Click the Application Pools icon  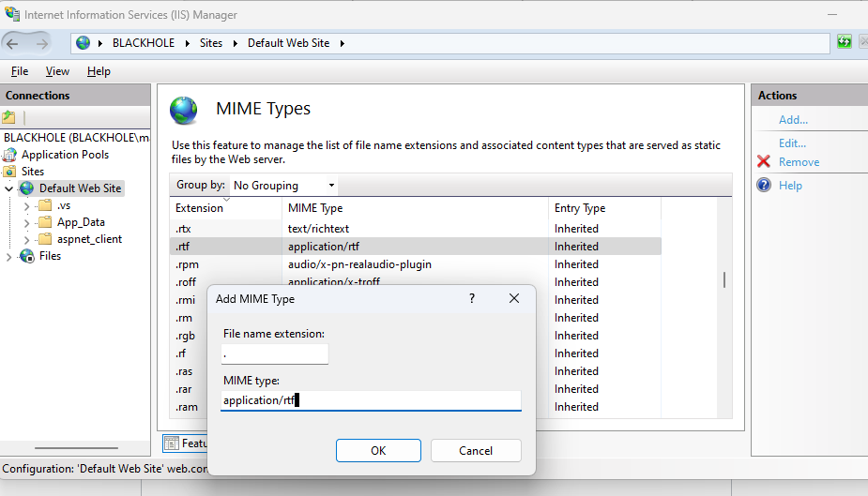pyautogui.click(x=10, y=155)
